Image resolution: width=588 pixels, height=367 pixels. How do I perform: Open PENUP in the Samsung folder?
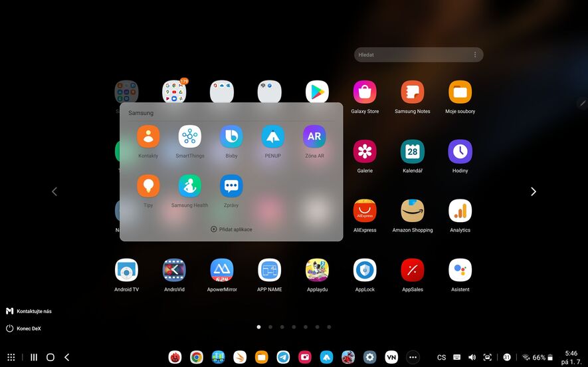tap(272, 136)
